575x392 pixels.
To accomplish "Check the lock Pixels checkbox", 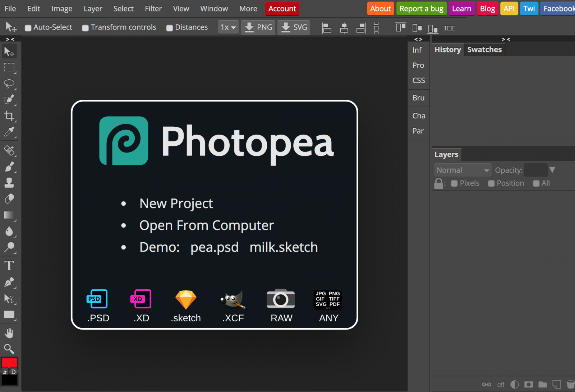I will [454, 183].
